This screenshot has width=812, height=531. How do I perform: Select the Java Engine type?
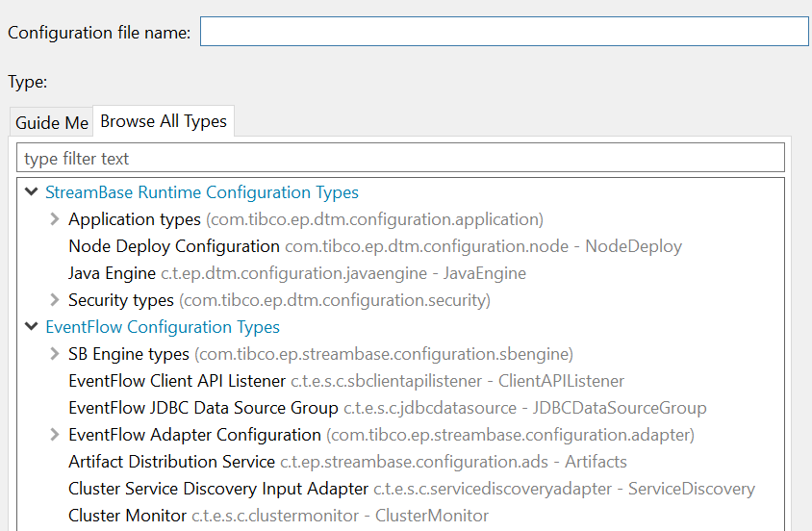[x=112, y=273]
